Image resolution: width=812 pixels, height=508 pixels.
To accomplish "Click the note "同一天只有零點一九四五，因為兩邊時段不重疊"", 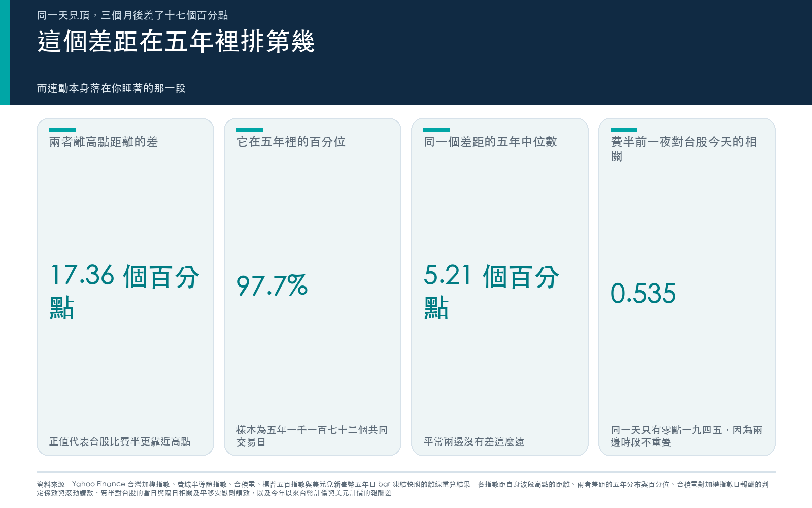I will coord(687,436).
